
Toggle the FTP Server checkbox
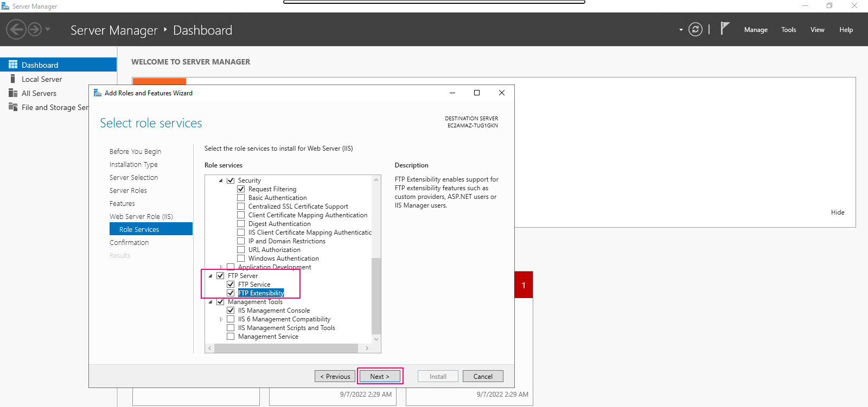click(x=220, y=276)
